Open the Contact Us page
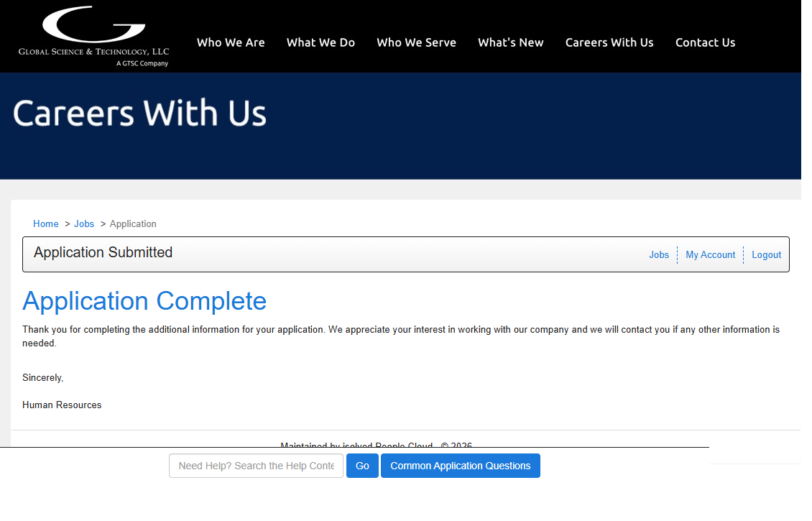 (x=705, y=42)
